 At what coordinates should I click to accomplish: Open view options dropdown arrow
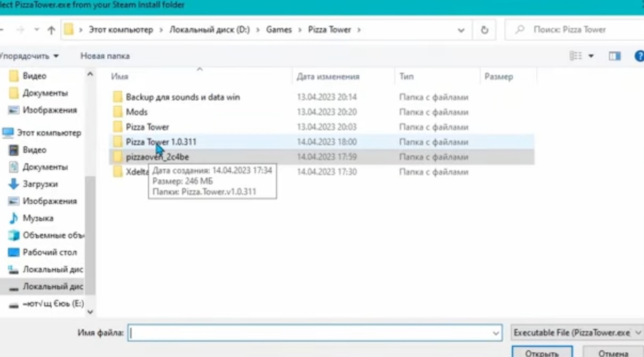click(591, 56)
